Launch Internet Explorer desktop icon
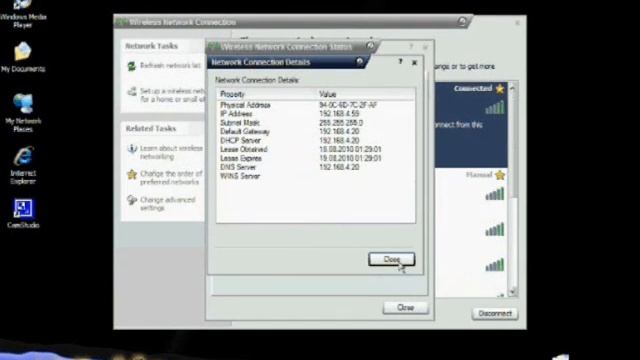 23,165
